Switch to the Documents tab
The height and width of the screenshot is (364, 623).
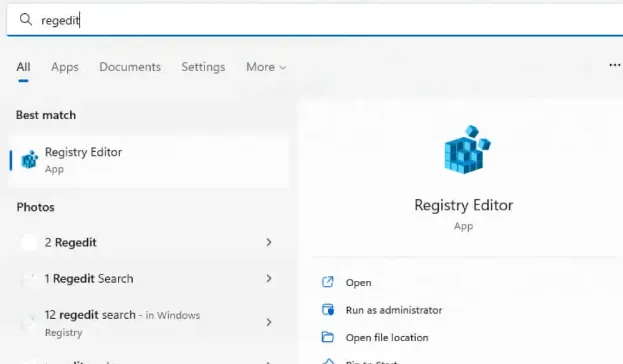130,67
